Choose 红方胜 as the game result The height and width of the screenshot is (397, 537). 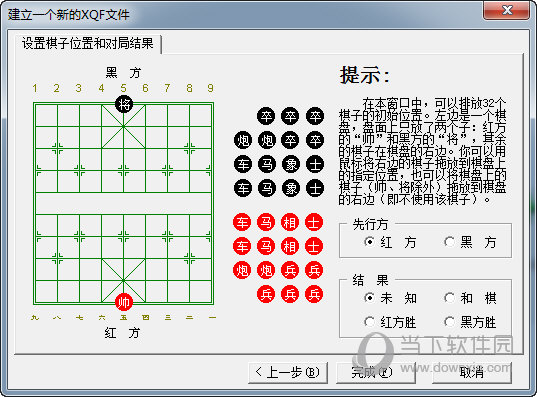click(390, 322)
